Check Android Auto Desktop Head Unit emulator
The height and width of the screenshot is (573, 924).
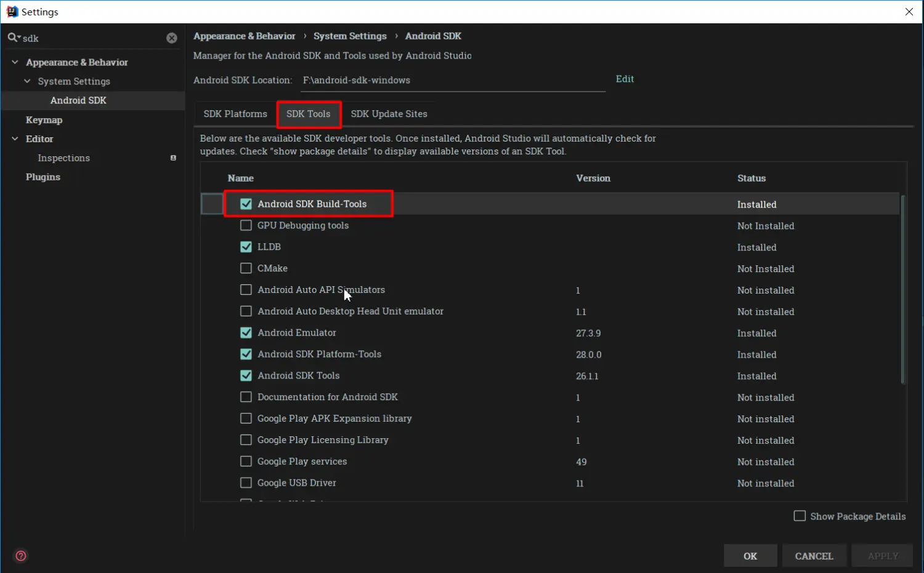(x=246, y=311)
